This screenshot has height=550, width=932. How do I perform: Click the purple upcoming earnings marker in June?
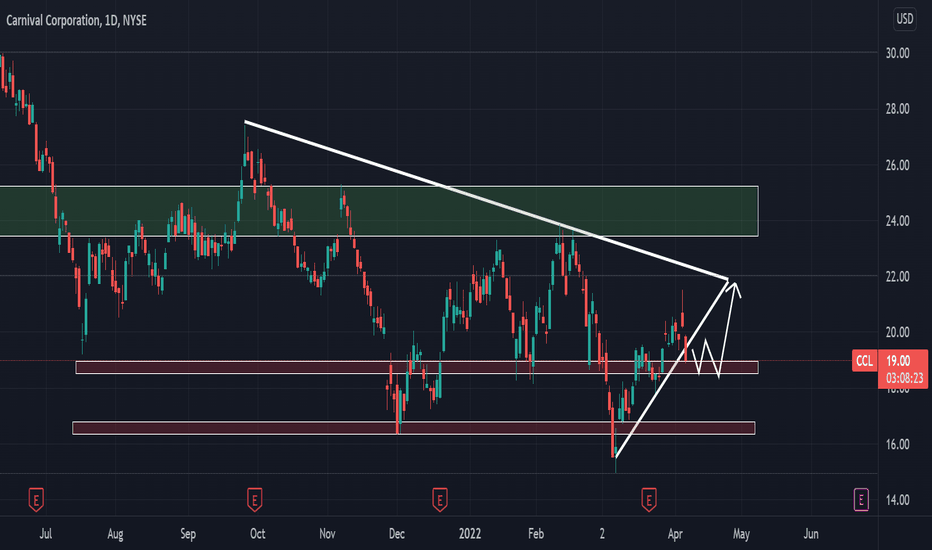click(861, 499)
